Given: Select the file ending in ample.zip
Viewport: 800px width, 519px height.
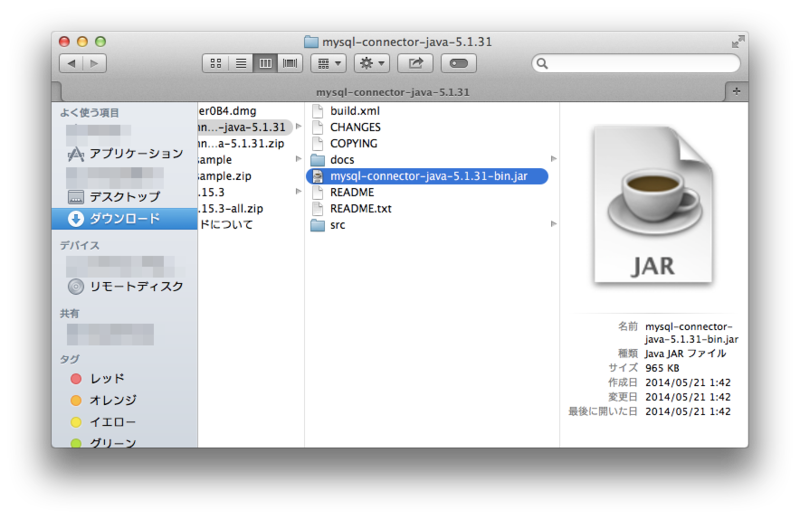Looking at the screenshot, I should (225, 176).
